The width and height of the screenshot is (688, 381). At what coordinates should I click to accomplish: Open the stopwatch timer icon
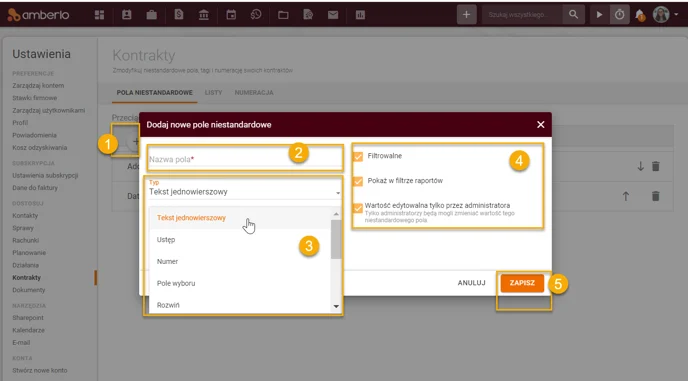(620, 15)
